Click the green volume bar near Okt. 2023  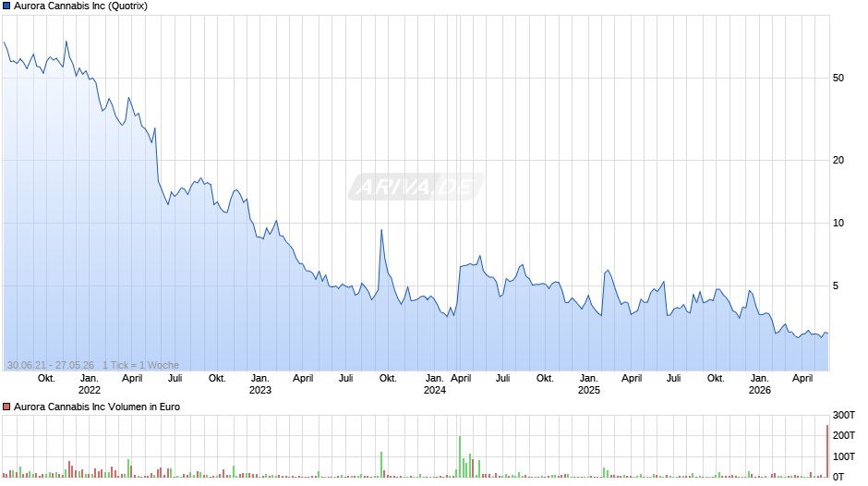pyautogui.click(x=381, y=465)
